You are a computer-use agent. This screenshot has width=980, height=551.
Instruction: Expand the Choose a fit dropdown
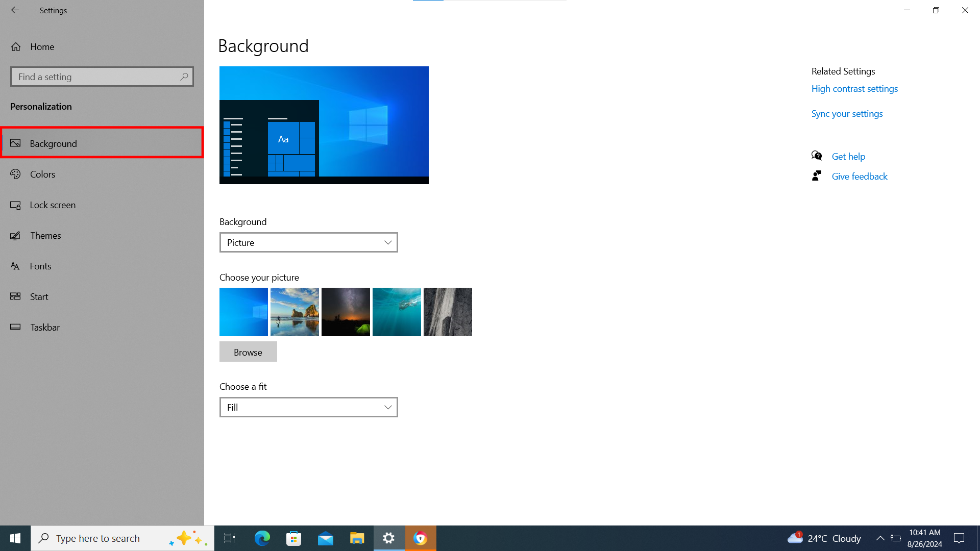click(x=308, y=407)
